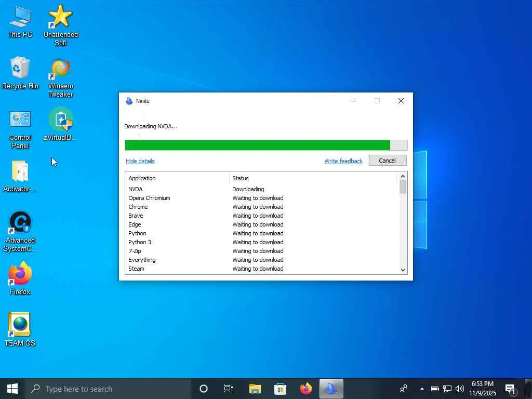Open File Explorer from taskbar
The image size is (532, 399).
(255, 389)
